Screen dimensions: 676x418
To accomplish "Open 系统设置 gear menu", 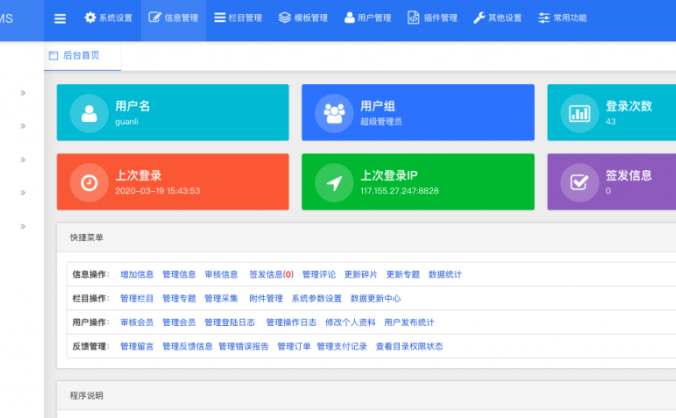I will coord(108,18).
